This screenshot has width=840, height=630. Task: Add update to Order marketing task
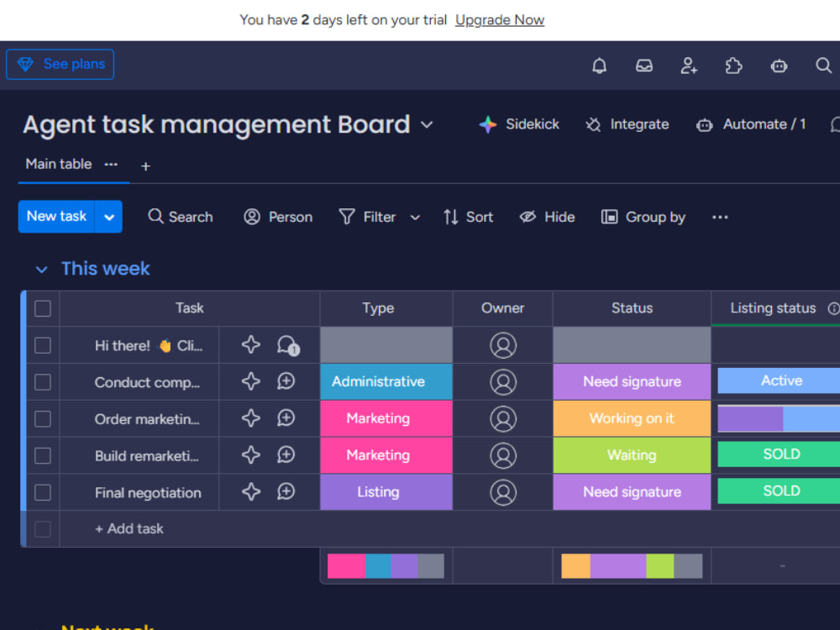[x=286, y=417]
